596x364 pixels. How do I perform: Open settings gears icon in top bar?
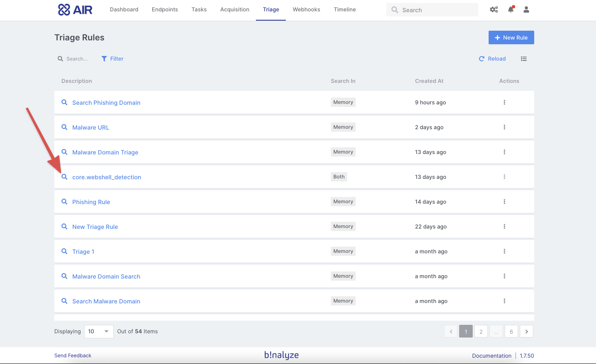494,10
